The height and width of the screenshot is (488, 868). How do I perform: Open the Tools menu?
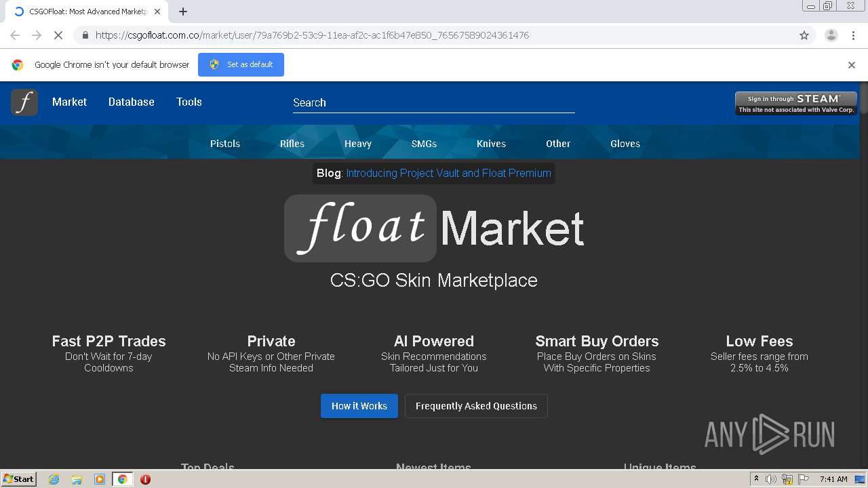[189, 102]
